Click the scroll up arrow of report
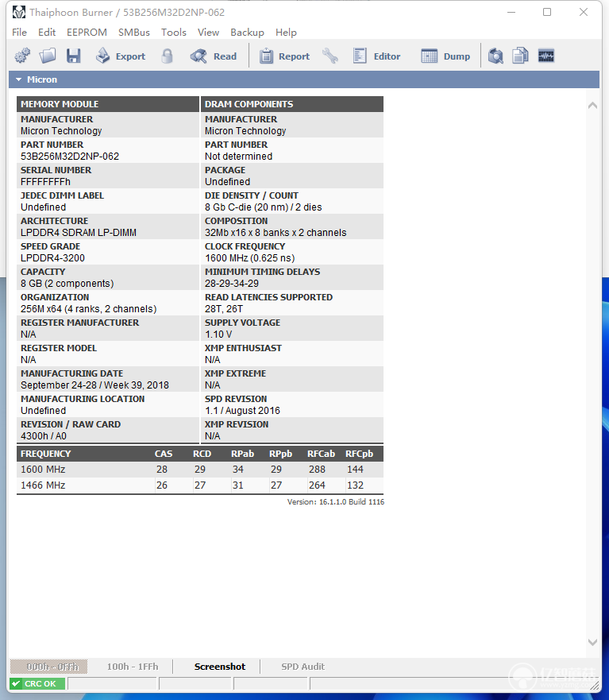The image size is (609, 700). pyautogui.click(x=592, y=106)
